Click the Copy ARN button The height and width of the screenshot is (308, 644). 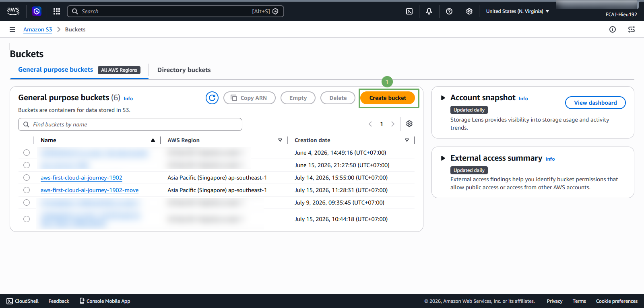pos(250,98)
